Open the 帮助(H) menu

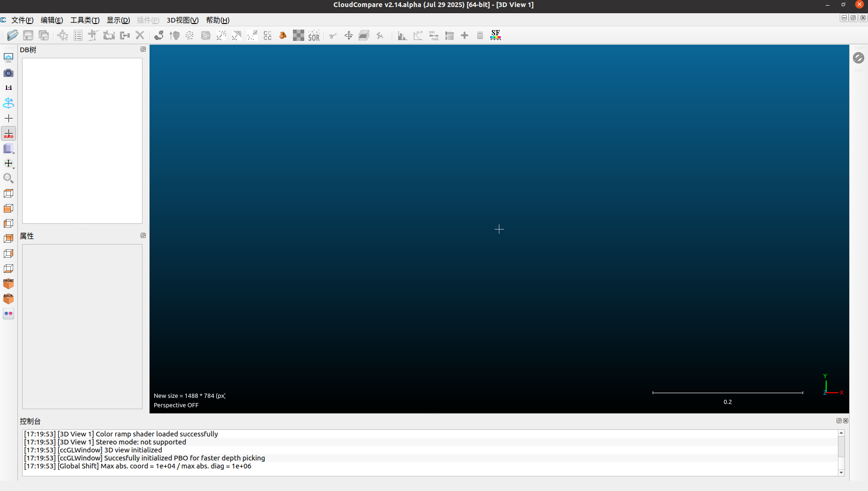(217, 20)
